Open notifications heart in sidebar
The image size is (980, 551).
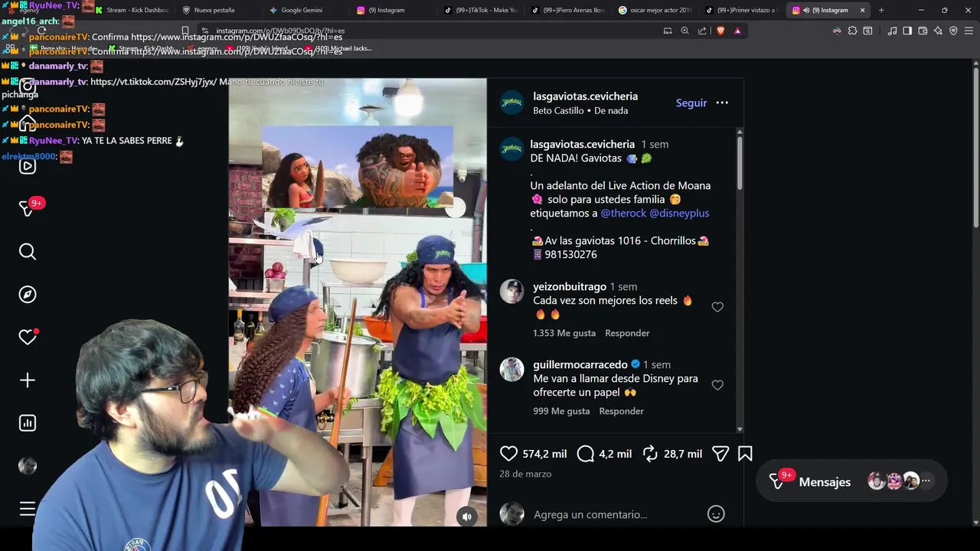(28, 337)
